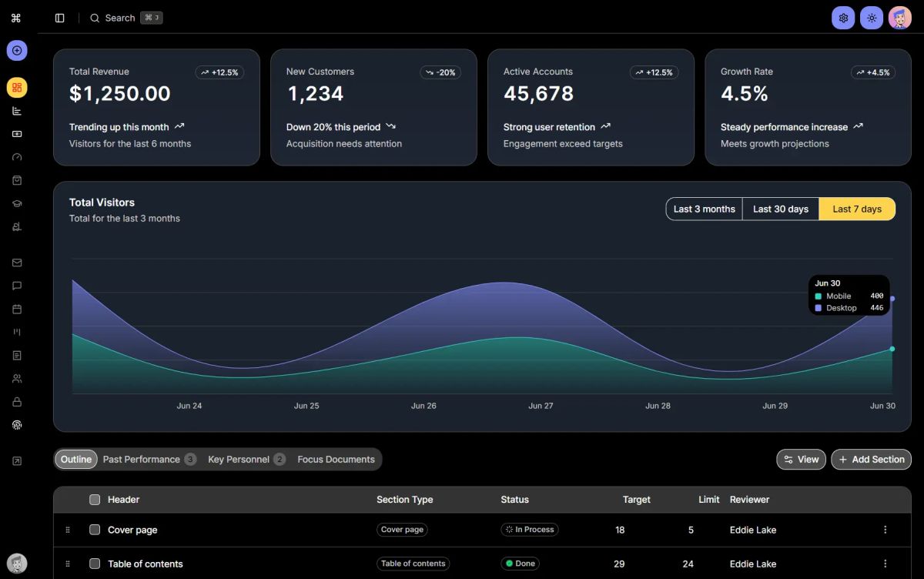Open the Mail icon in the sidebar

pos(16,262)
